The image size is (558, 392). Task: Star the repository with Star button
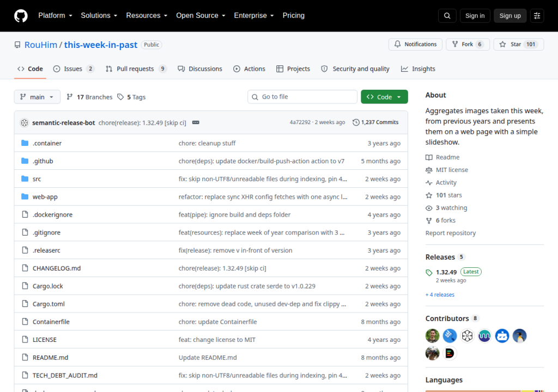pyautogui.click(x=519, y=45)
